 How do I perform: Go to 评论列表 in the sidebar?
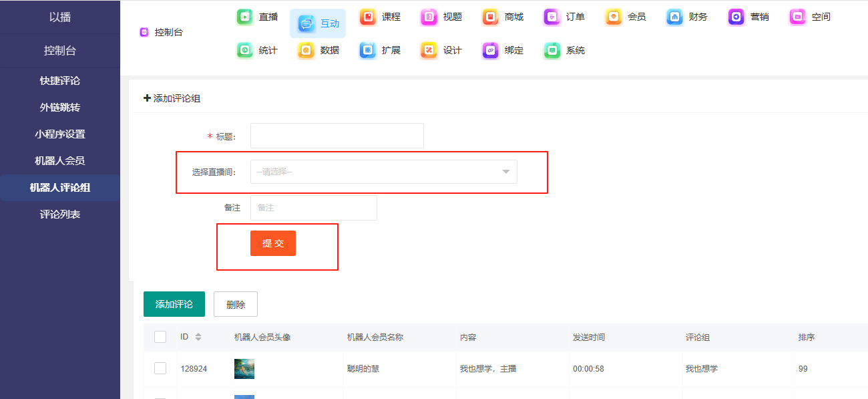[60, 215]
